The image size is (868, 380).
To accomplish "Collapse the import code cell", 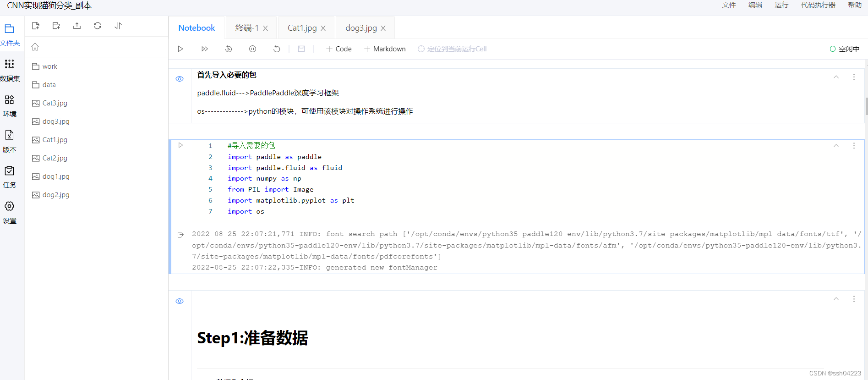I will pos(836,146).
